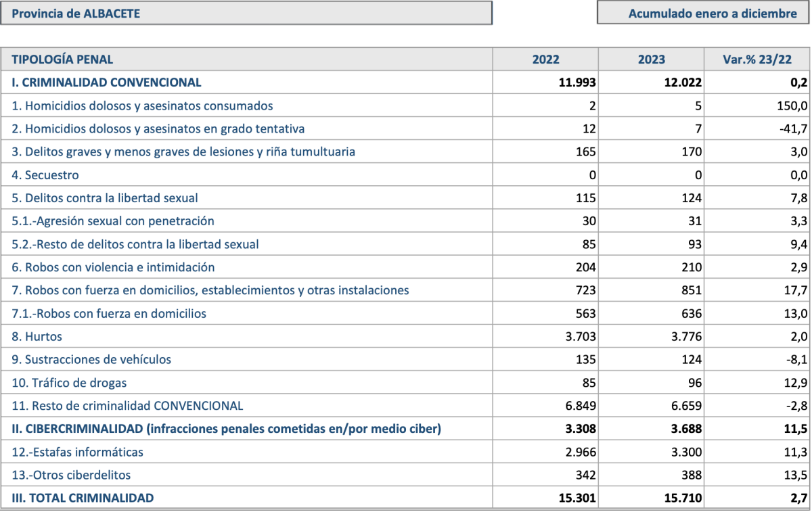Click row '5. Delitos contra la libertad sexual'

click(405, 197)
